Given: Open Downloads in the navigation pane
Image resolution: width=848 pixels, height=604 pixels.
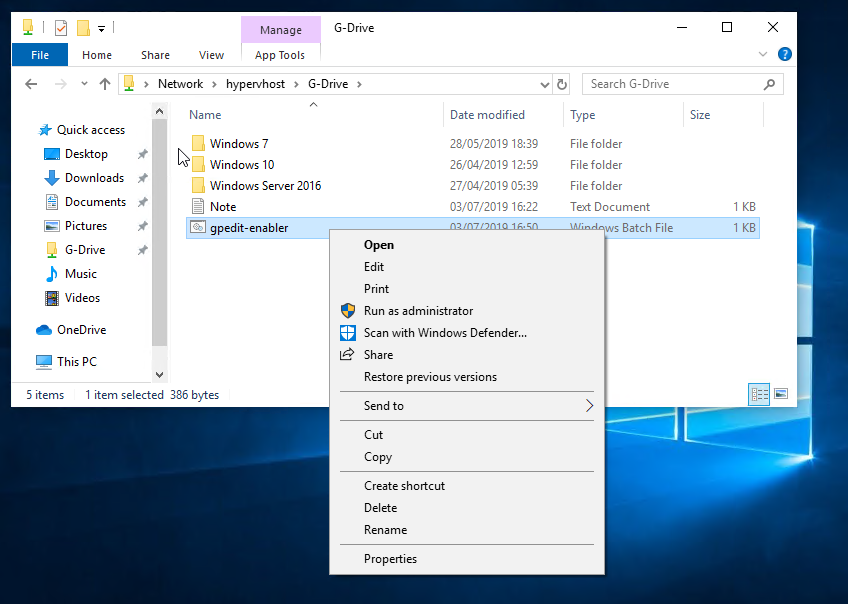Looking at the screenshot, I should [94, 177].
